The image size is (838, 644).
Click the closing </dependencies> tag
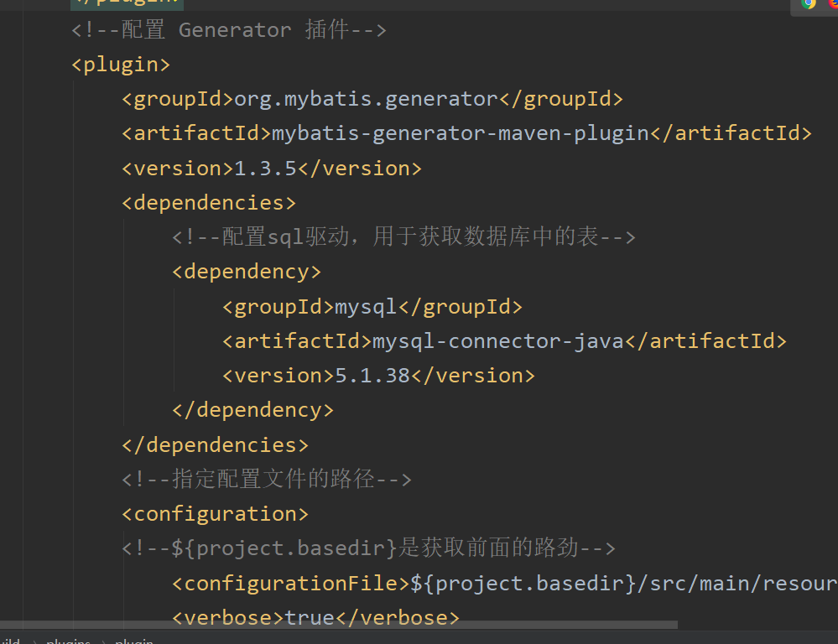[216, 444]
